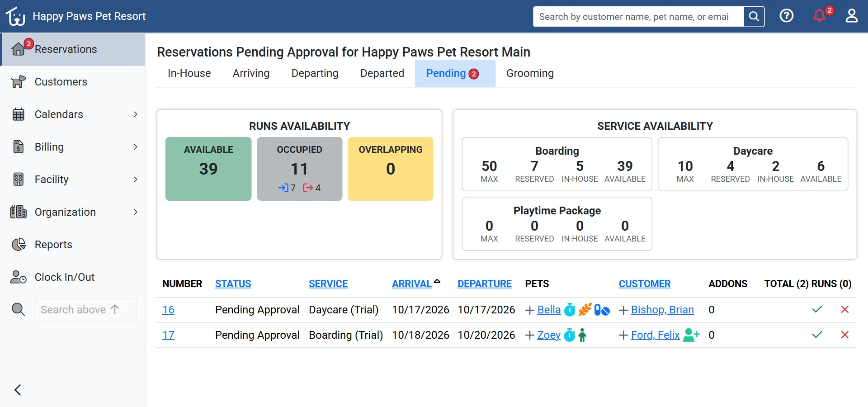This screenshot has width=868, height=407.
Task: Collapse the sidebar with the left chevron
Action: click(18, 390)
